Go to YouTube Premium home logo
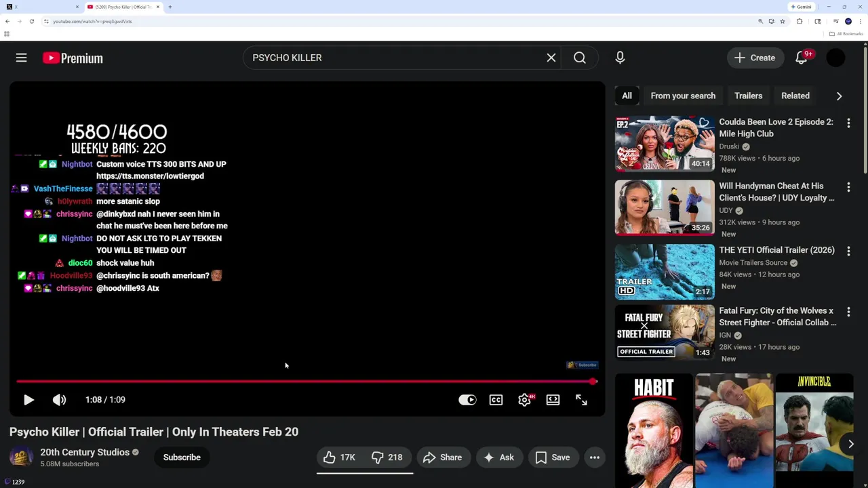The width and height of the screenshot is (868, 488). click(x=73, y=58)
